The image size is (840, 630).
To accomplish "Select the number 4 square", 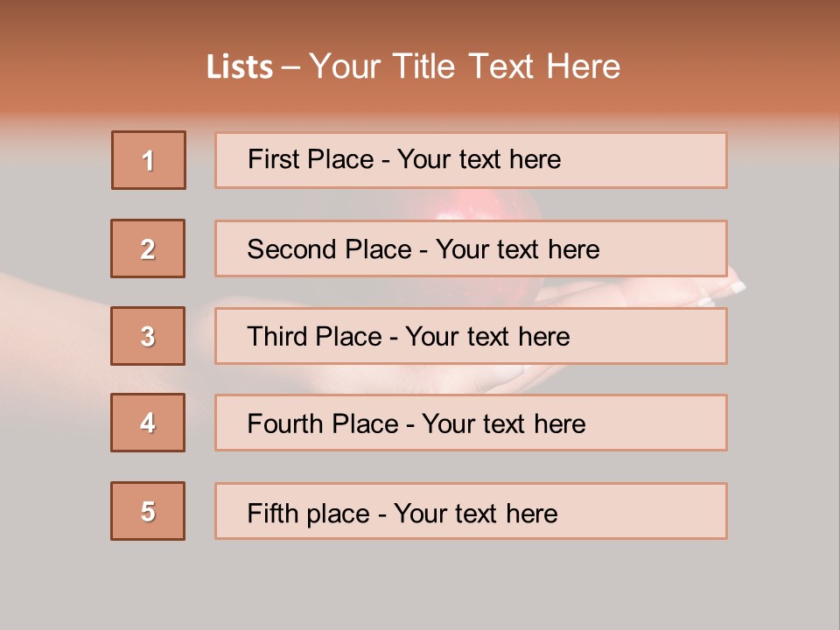I will [148, 423].
